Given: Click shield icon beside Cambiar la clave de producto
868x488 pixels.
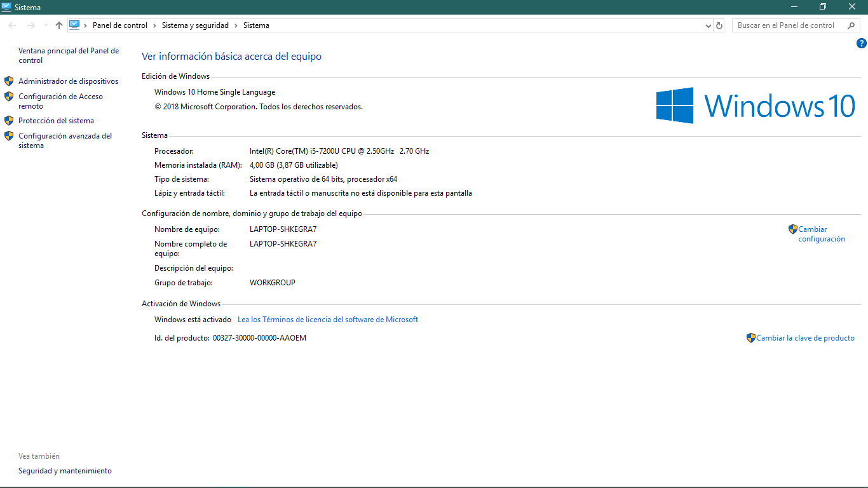Looking at the screenshot, I should click(751, 338).
